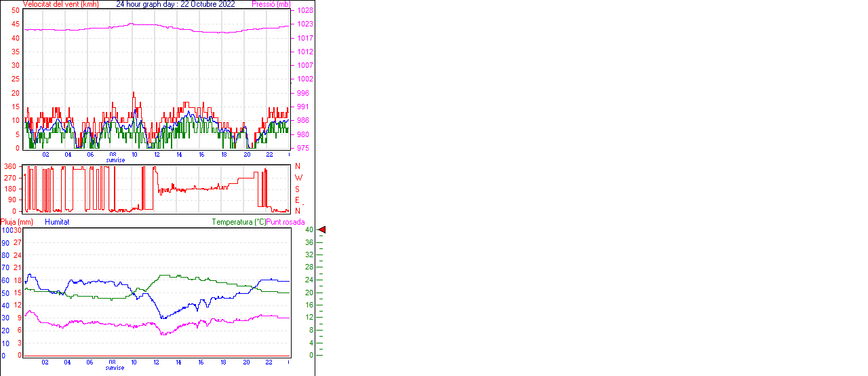Select the 'S' compass label beside direction graph
The width and height of the screenshot is (868, 376).
coord(297,189)
